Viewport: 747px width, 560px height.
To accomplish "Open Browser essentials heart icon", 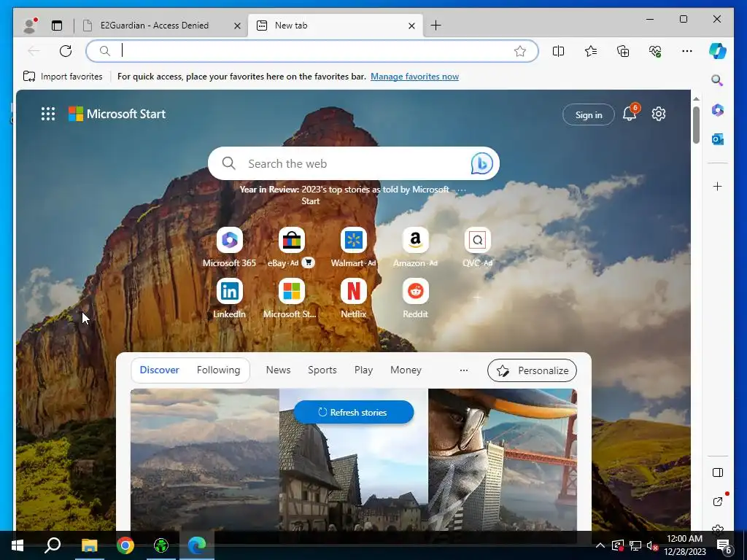I will point(655,51).
